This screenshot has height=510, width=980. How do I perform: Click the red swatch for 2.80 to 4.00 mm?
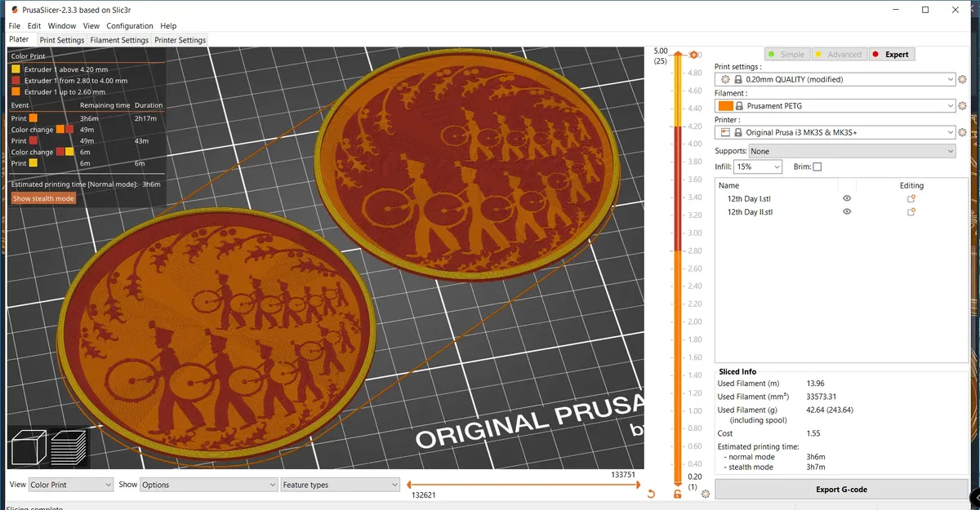[16, 81]
